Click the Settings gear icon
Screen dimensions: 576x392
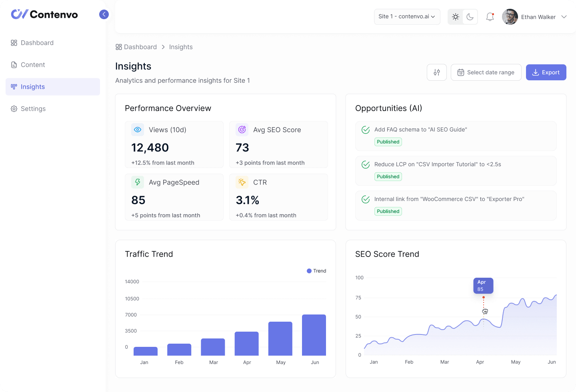(x=14, y=109)
